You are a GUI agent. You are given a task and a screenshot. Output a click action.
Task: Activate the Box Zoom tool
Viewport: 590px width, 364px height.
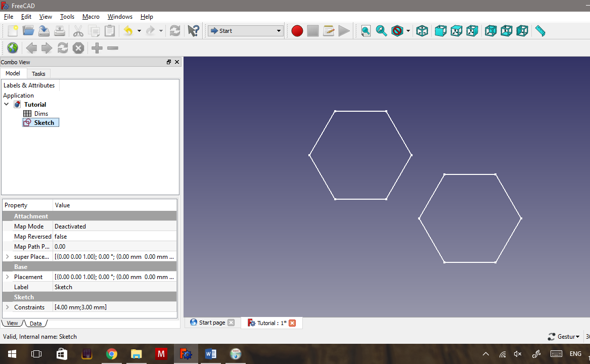(381, 31)
